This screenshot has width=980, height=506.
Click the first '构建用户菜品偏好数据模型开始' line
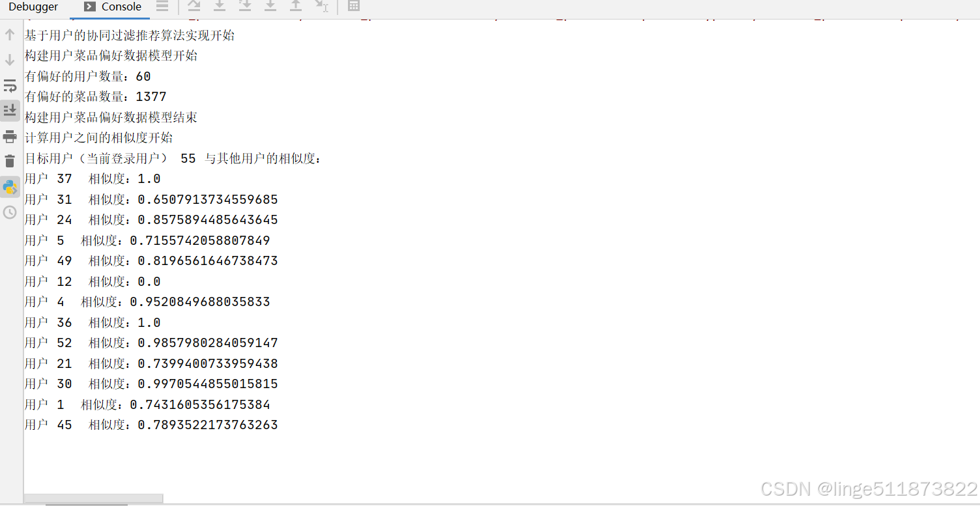pyautogui.click(x=111, y=55)
